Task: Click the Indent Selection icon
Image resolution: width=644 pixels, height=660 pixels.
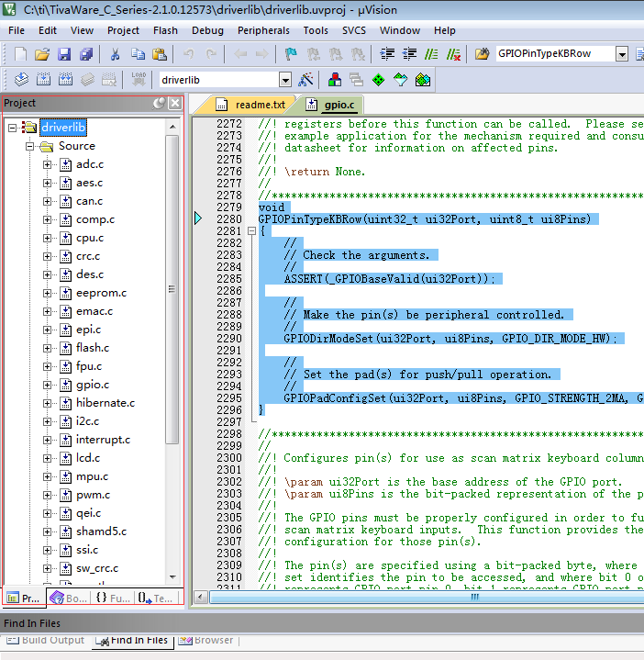Action: coord(387,54)
